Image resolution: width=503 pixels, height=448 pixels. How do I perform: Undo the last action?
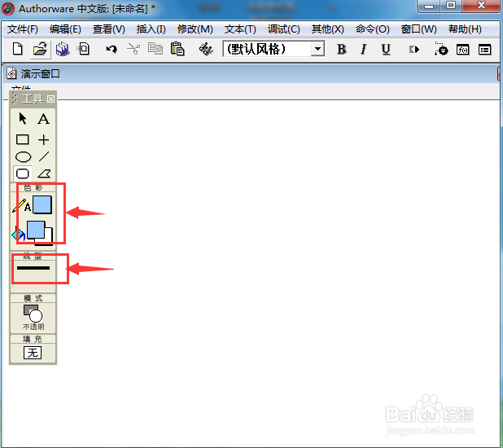(x=112, y=49)
